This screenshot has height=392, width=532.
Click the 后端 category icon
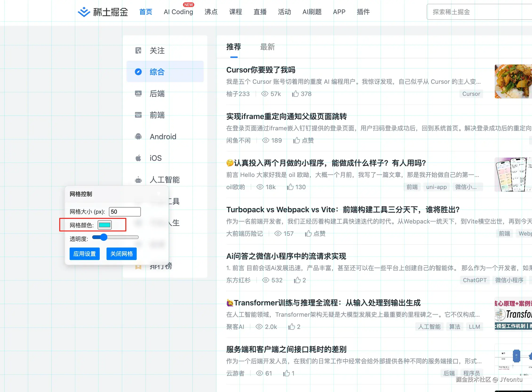(138, 93)
